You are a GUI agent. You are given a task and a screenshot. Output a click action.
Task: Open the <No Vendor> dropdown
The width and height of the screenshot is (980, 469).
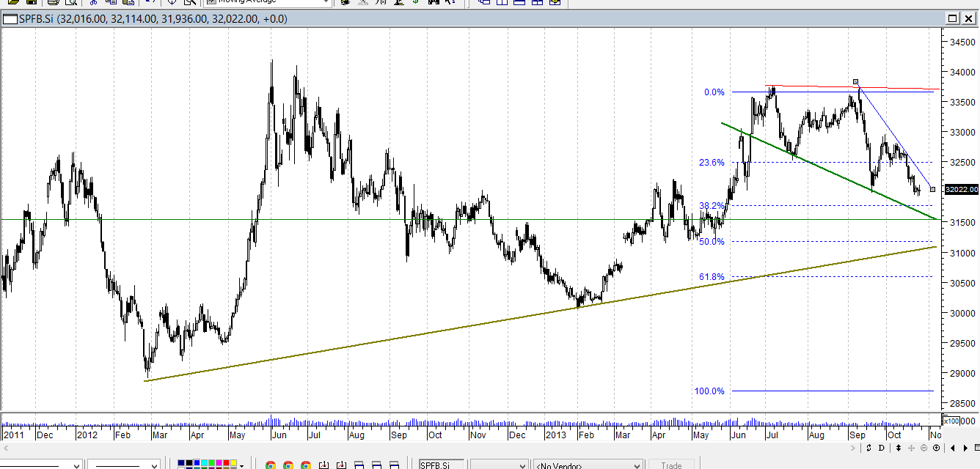[588, 465]
